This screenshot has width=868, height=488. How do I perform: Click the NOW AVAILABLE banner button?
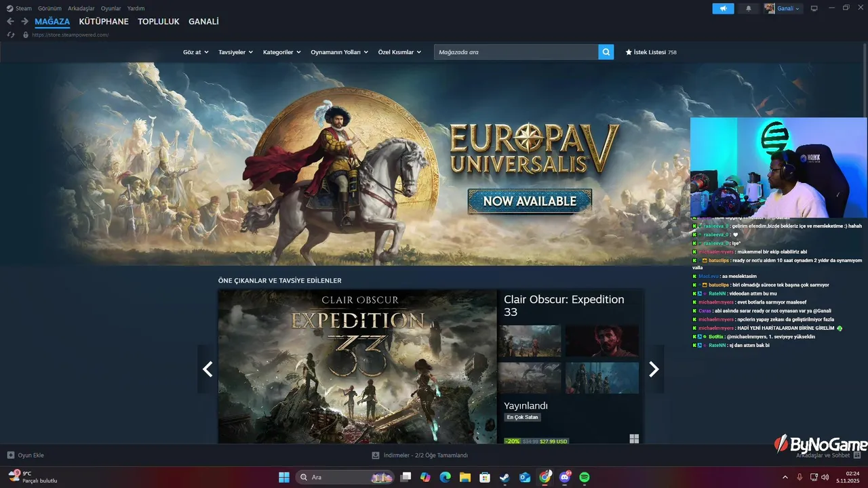(x=530, y=201)
